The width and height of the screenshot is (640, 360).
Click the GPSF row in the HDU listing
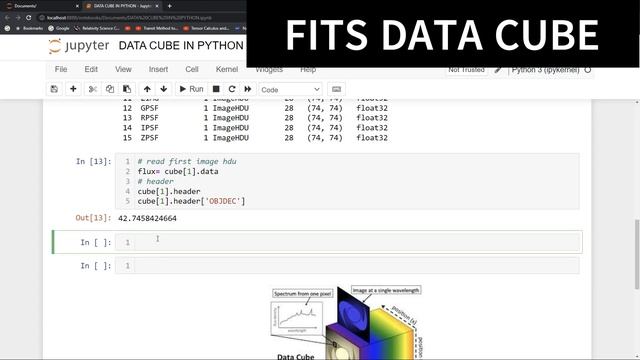255,108
